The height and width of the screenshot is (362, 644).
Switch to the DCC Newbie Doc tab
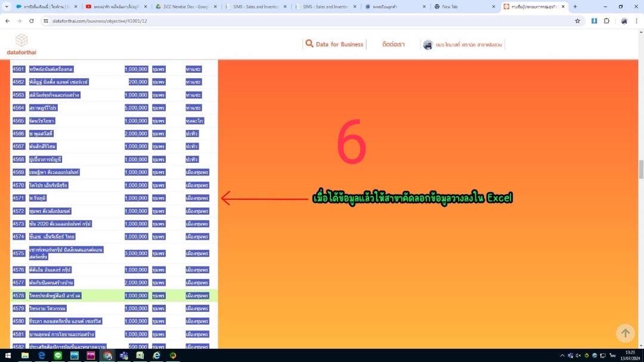185,7
